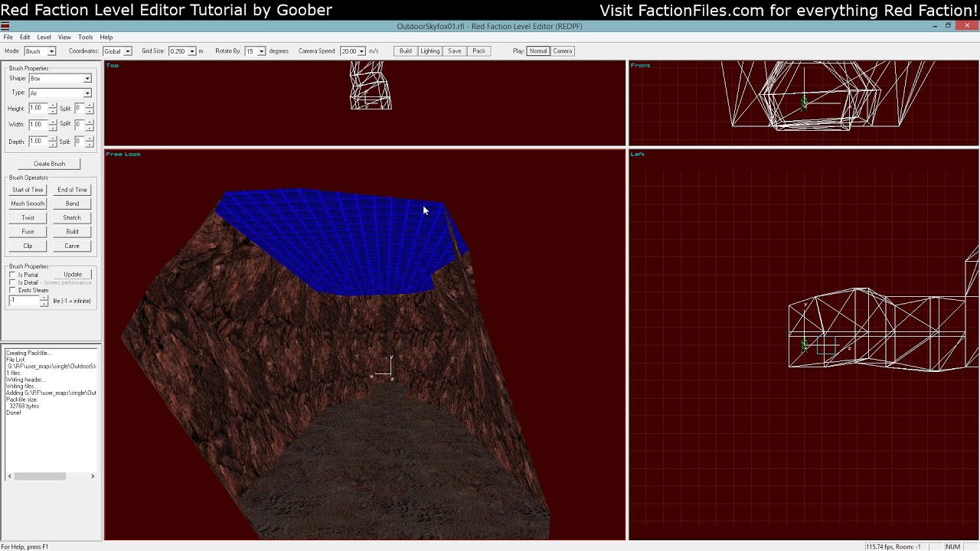
Task: Click the 'Done!' log line
Action: [13, 413]
